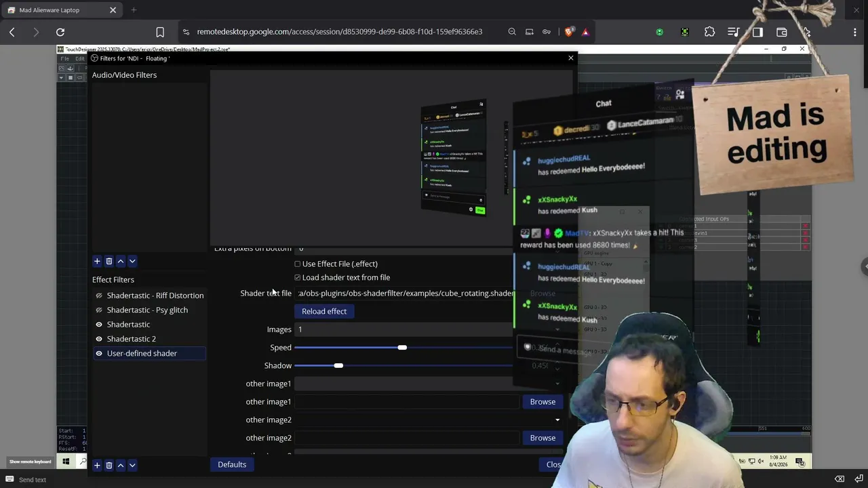
Task: Remove the selected effect filter
Action: pos(108,465)
